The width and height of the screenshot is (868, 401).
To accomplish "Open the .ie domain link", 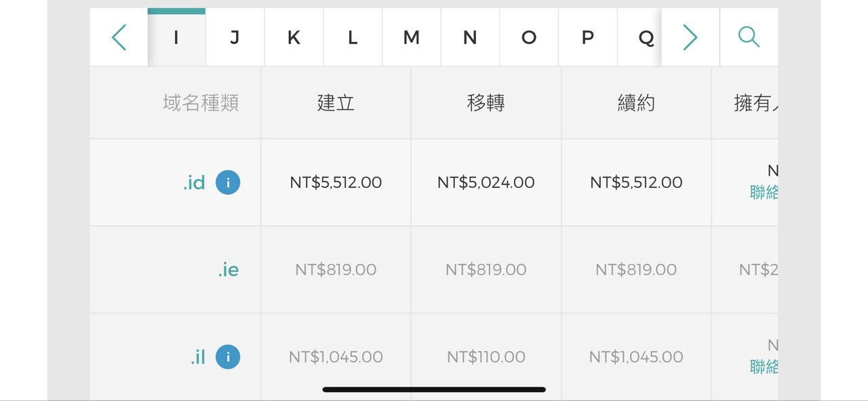I will pyautogui.click(x=229, y=269).
